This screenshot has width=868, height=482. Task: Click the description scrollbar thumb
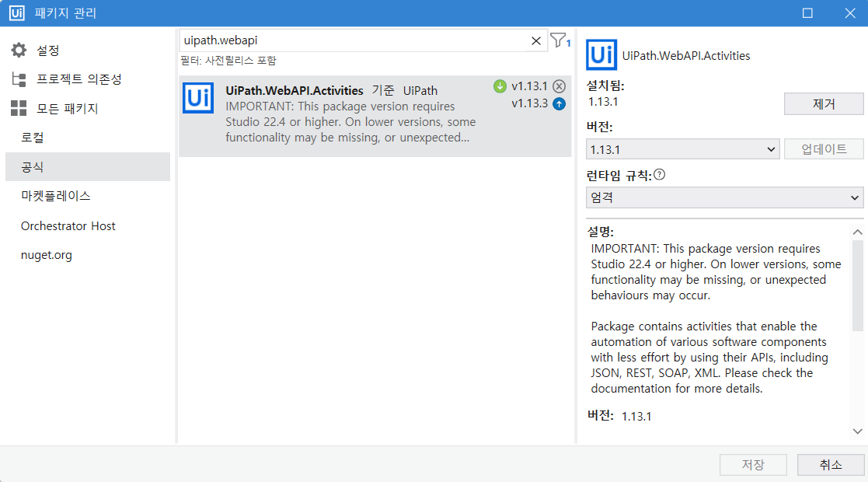[x=857, y=285]
